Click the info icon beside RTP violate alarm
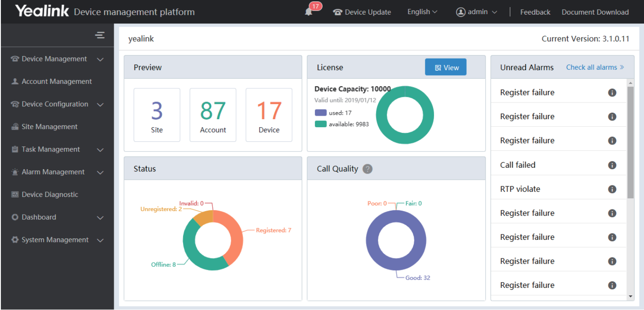644x310 pixels. (612, 189)
